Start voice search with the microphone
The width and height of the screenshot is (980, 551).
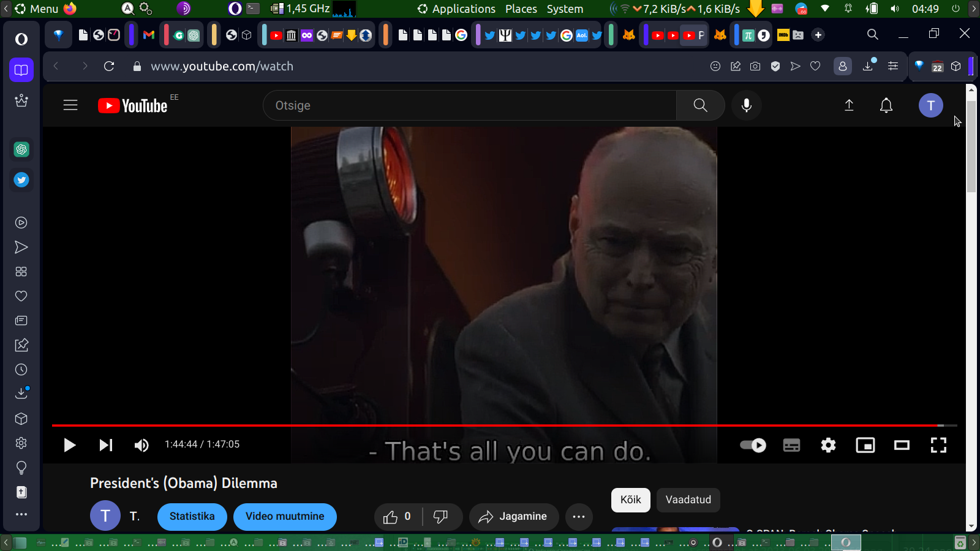click(746, 105)
